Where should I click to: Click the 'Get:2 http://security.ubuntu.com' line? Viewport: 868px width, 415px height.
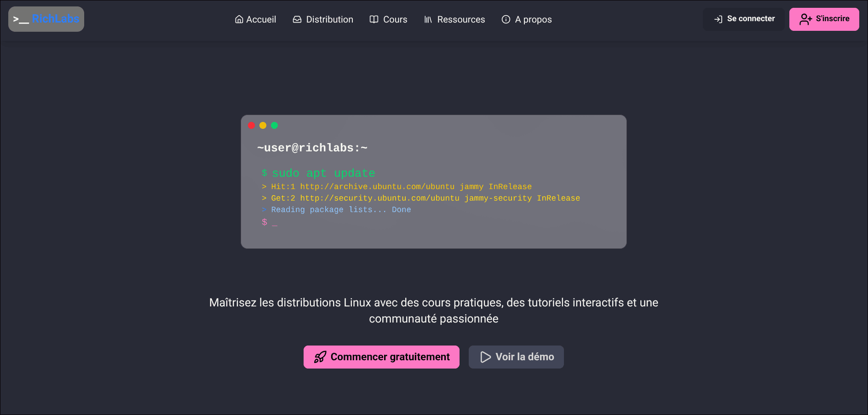[421, 198]
